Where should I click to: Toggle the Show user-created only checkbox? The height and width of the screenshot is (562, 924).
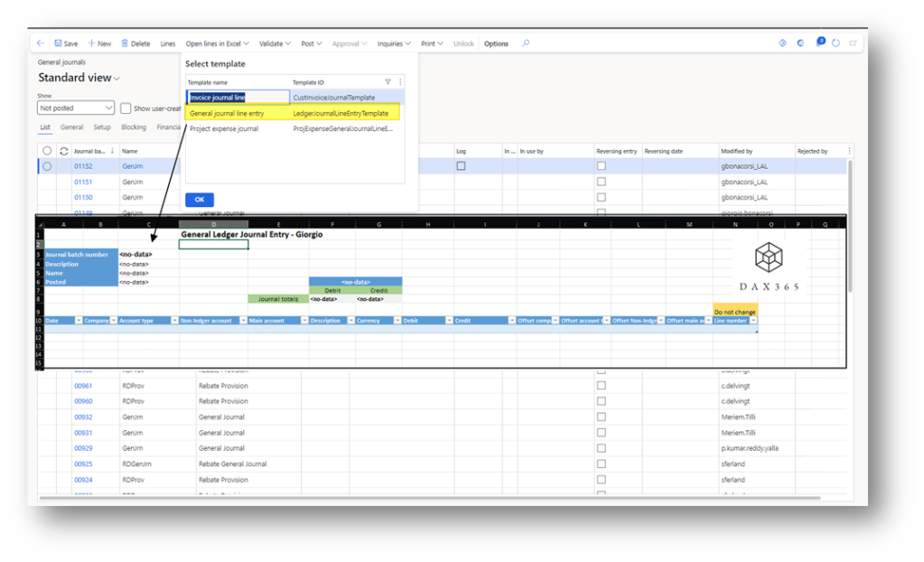[x=126, y=108]
